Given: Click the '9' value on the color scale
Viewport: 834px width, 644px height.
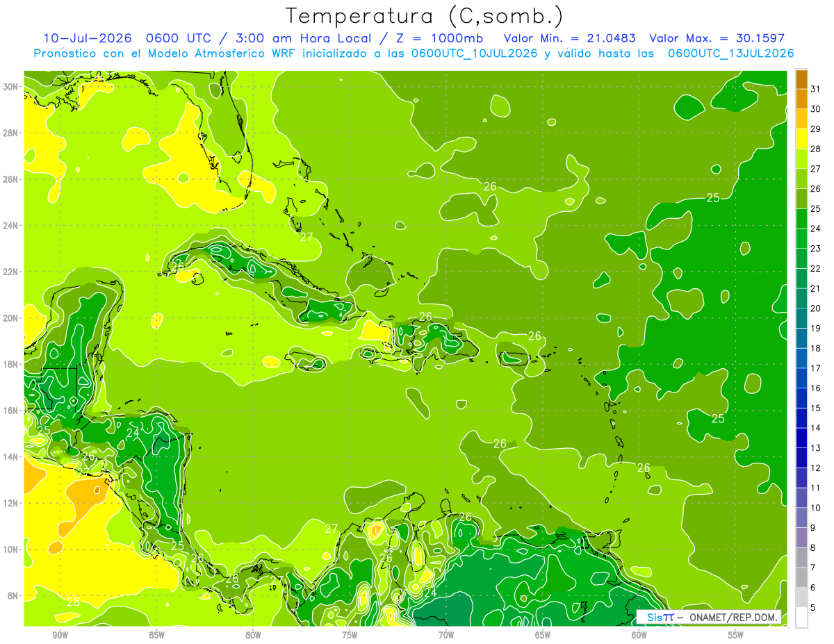Looking at the screenshot, I should point(813,527).
